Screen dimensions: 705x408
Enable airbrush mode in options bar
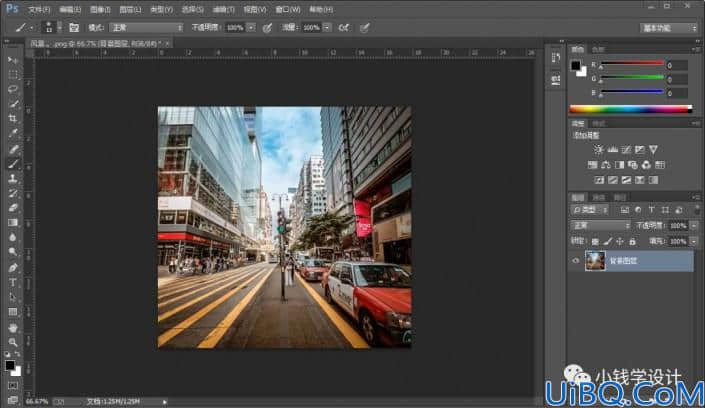[x=344, y=28]
